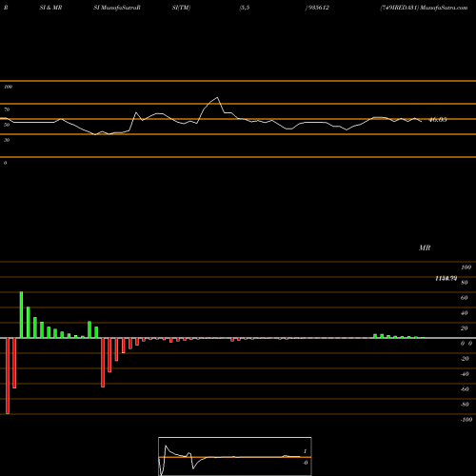Click the RSI line peak above the 70 level

point(217,98)
